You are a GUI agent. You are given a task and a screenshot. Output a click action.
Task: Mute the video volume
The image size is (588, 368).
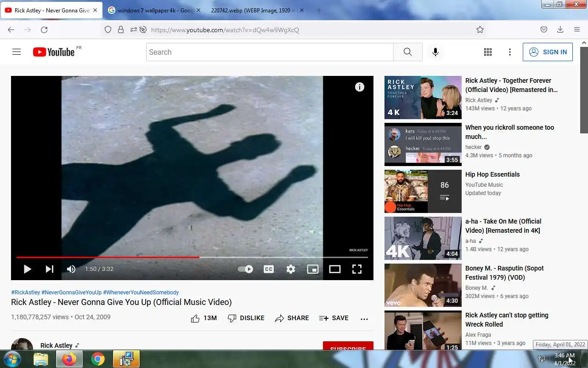coord(71,269)
